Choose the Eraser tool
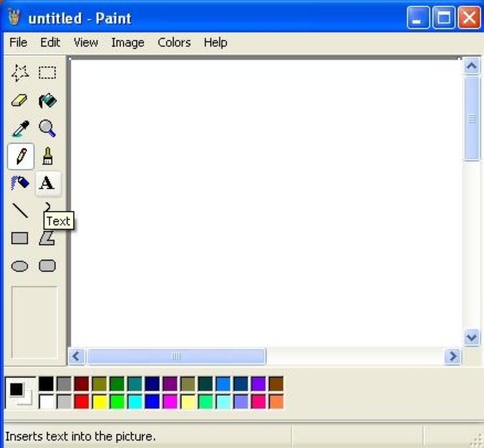Viewport: 484px width, 448px height. pyautogui.click(x=20, y=101)
